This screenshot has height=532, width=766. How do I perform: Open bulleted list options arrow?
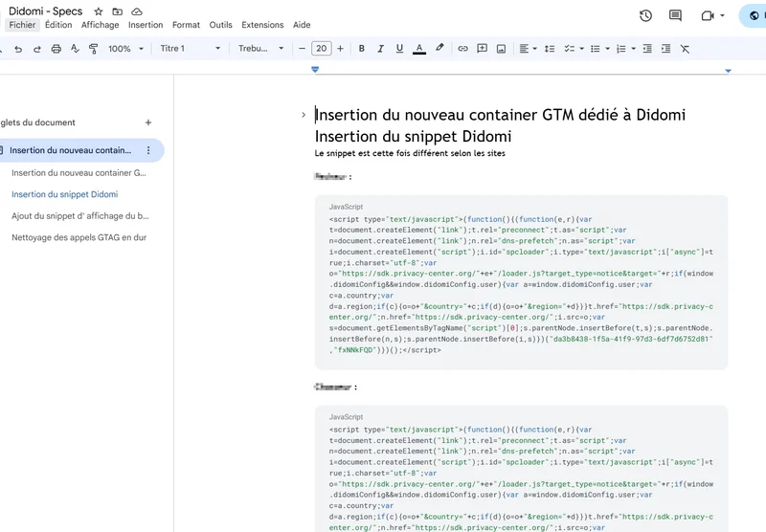point(607,49)
